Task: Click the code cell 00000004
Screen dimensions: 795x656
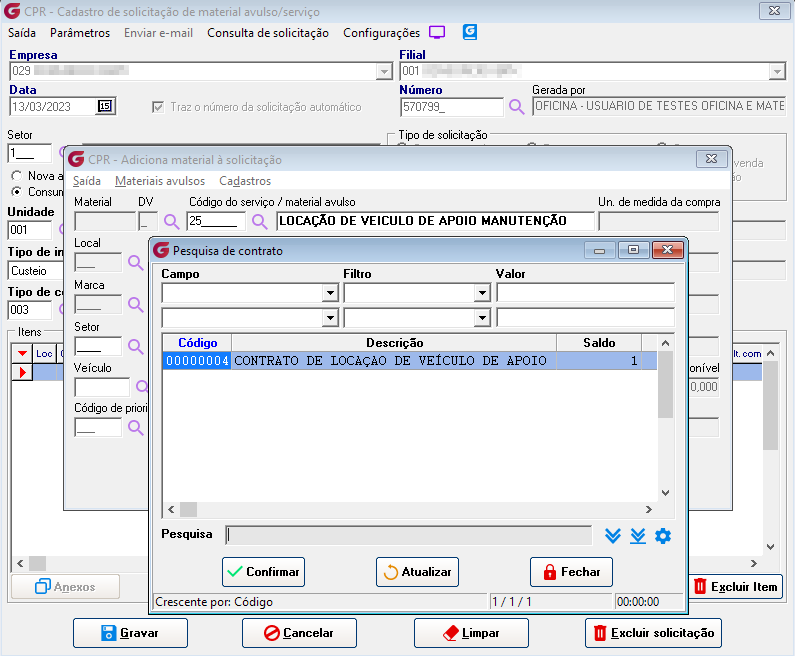Action: click(x=197, y=360)
